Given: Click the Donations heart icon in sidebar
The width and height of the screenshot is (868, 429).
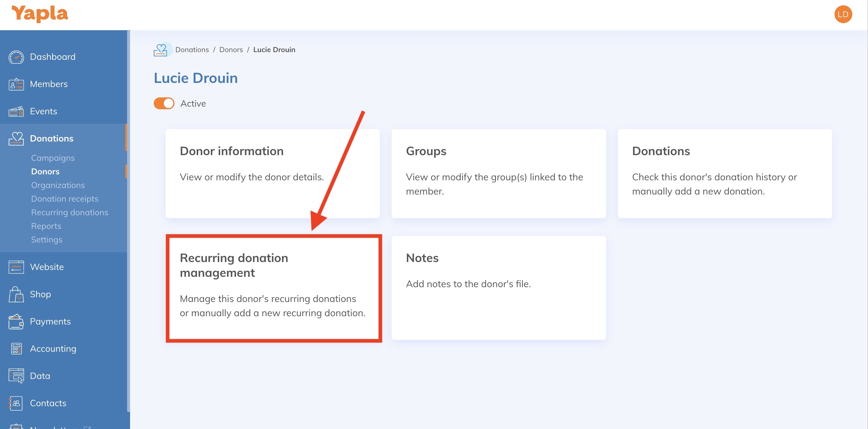Looking at the screenshot, I should pos(16,138).
